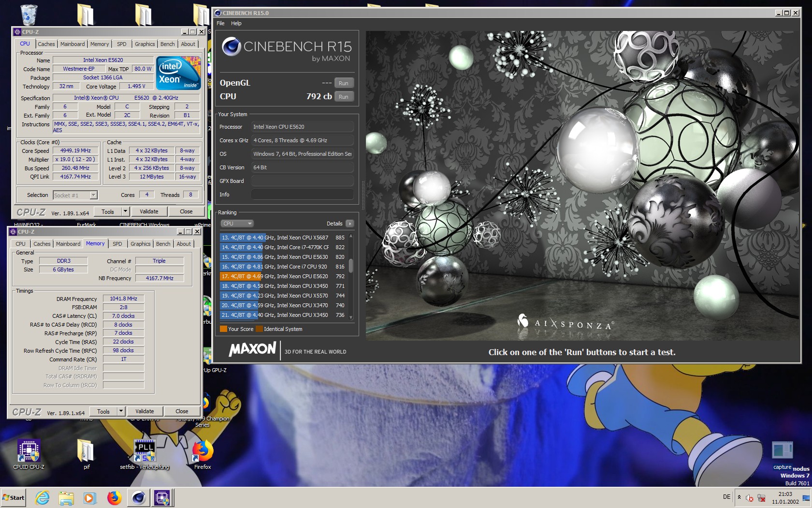Click Tools button in upper CPU-Z window

pyautogui.click(x=108, y=211)
